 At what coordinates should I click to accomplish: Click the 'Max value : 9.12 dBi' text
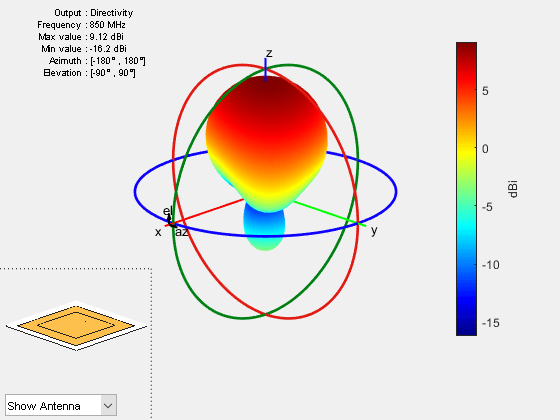81,37
